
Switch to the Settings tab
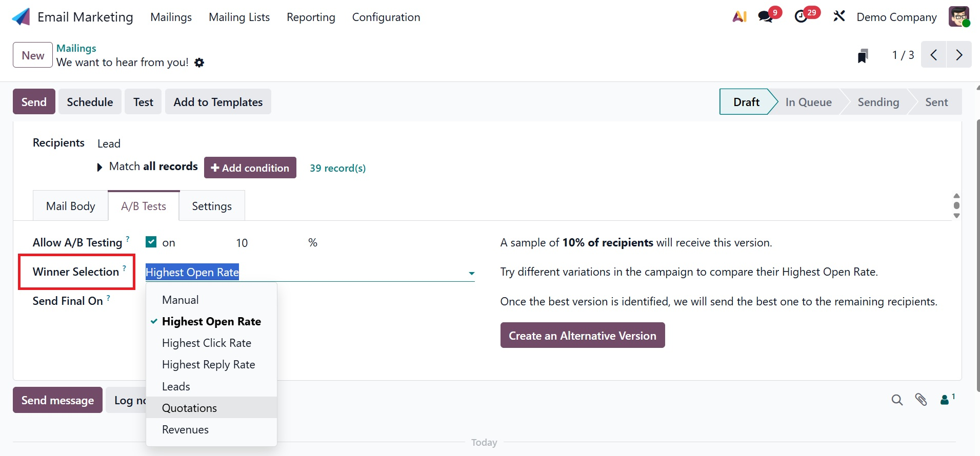click(x=212, y=206)
